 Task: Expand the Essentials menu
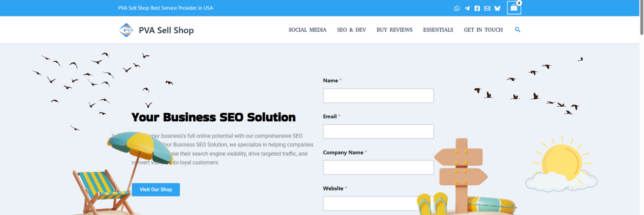(438, 30)
